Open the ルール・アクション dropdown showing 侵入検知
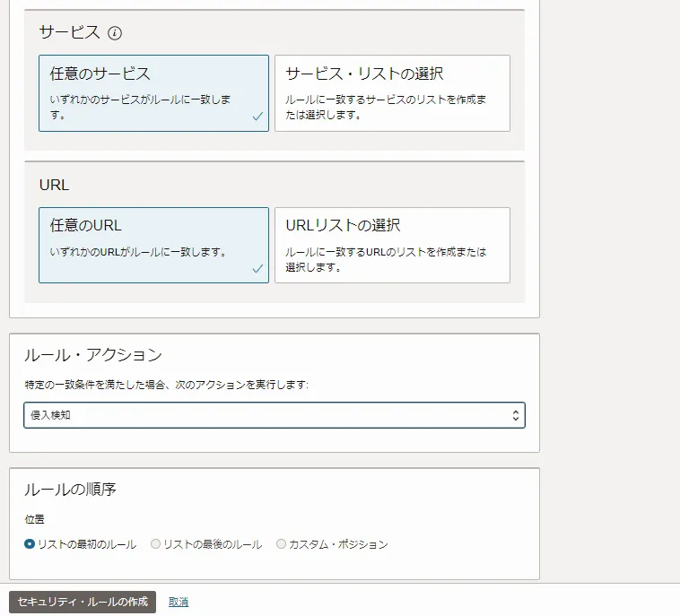Viewport: 680px width, 616px height. point(274,415)
